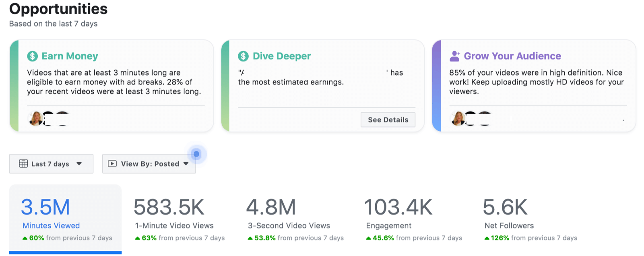Click the Dive Deeper card title
The width and height of the screenshot is (644, 256).
tap(282, 56)
